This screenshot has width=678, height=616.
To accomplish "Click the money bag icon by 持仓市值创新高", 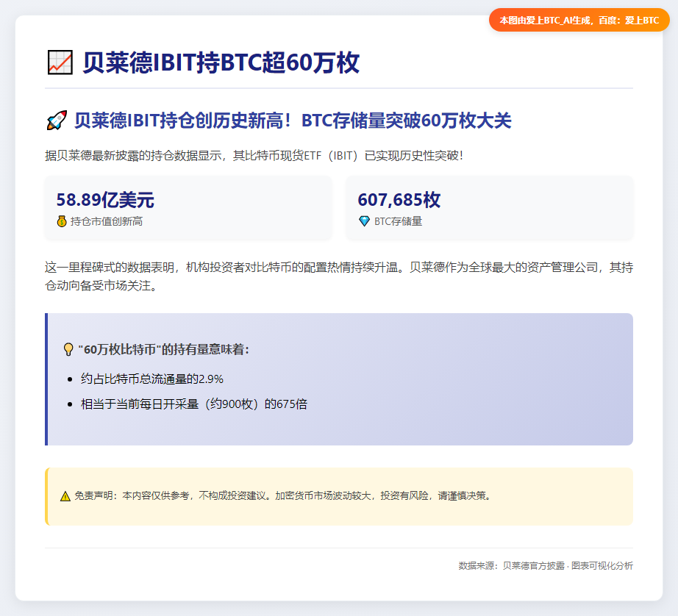I will [x=62, y=221].
